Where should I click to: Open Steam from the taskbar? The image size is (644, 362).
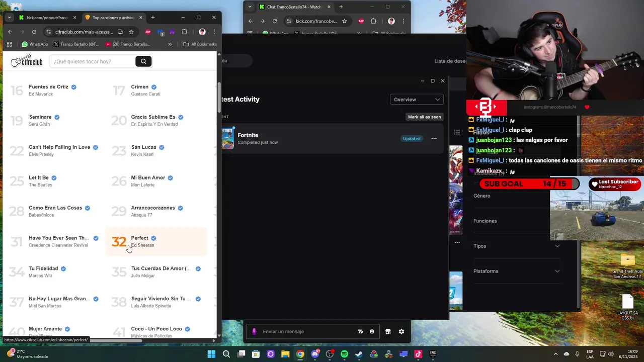click(x=359, y=354)
